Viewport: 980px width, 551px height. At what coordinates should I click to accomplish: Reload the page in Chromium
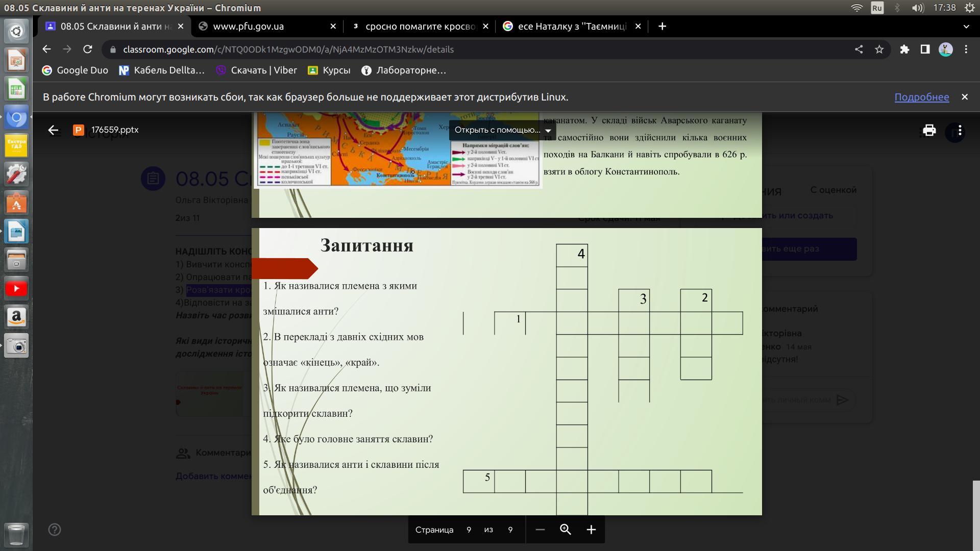(x=88, y=49)
